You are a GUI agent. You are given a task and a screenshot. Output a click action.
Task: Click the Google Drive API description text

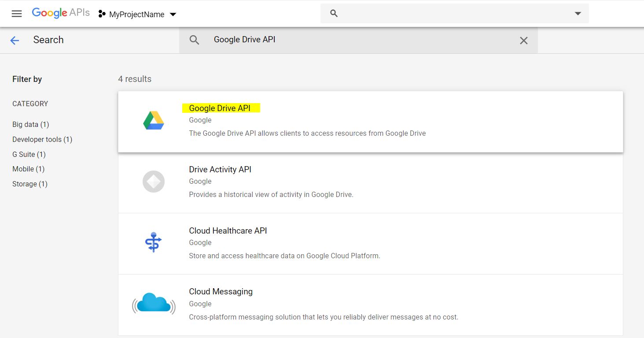click(x=307, y=133)
